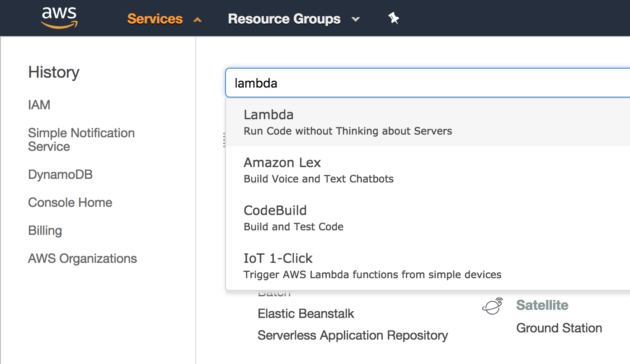Click the Satellite category heading
The height and width of the screenshot is (364, 630).
(x=542, y=305)
